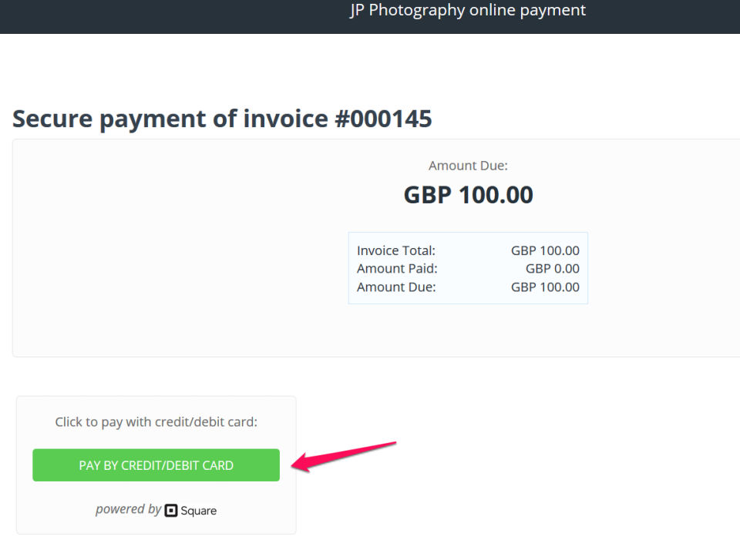740x560 pixels.
Task: Click the 'Click to pay with credit/debit card' text
Action: pos(156,422)
